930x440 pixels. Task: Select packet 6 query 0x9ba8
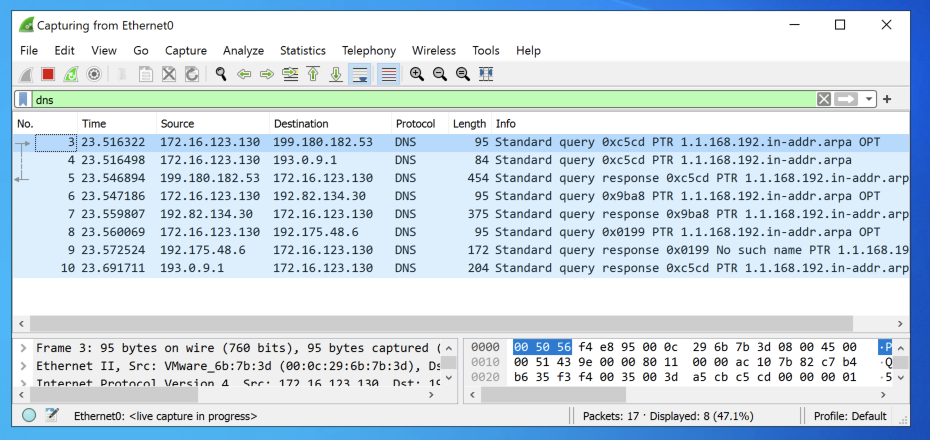461,196
